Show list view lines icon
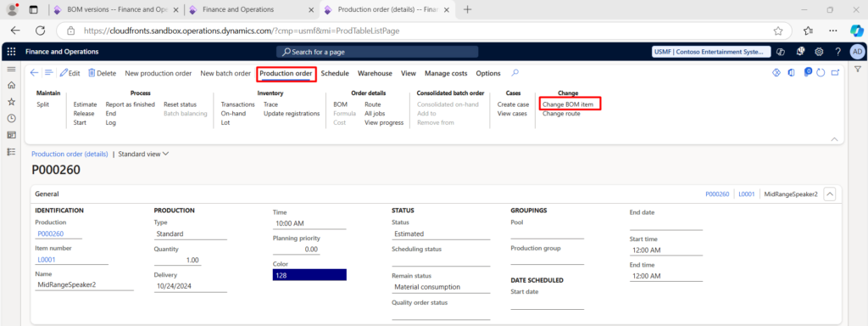 click(x=48, y=73)
